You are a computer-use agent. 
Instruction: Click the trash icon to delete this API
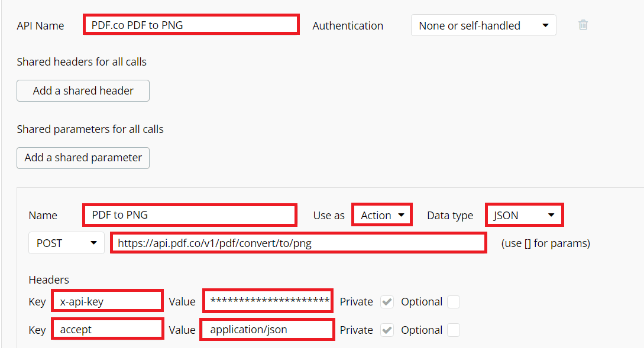[582, 25]
